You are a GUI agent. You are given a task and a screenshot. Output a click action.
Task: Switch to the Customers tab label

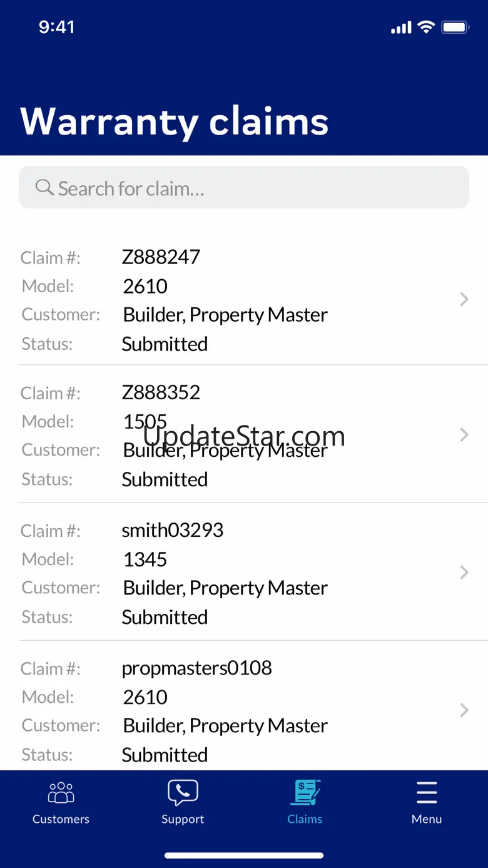pyautogui.click(x=61, y=819)
